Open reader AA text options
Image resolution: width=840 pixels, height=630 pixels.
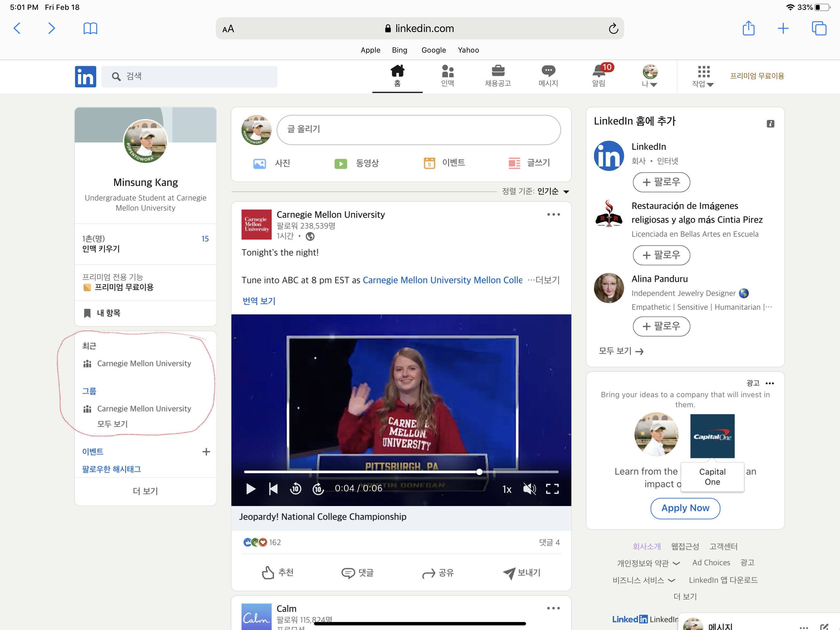coord(228,29)
